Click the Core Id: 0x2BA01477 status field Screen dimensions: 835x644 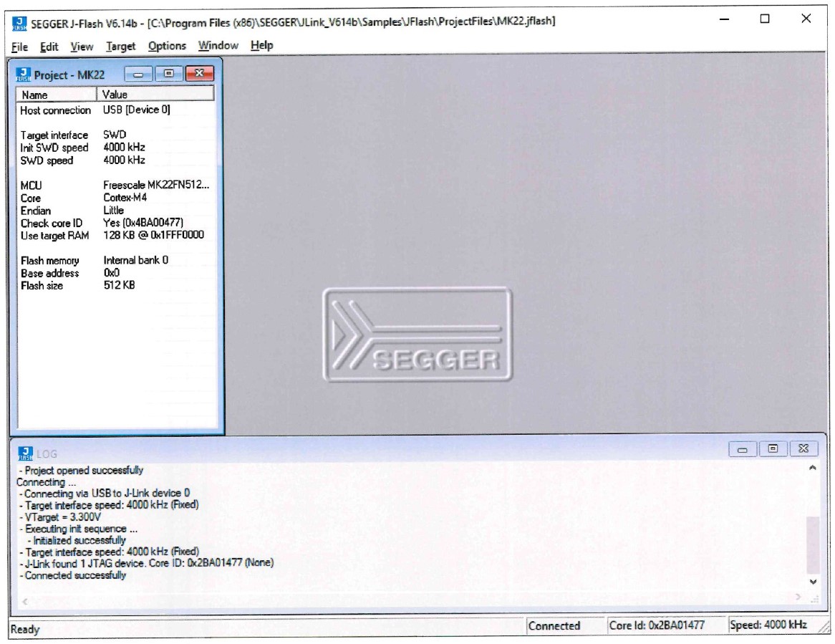click(667, 625)
